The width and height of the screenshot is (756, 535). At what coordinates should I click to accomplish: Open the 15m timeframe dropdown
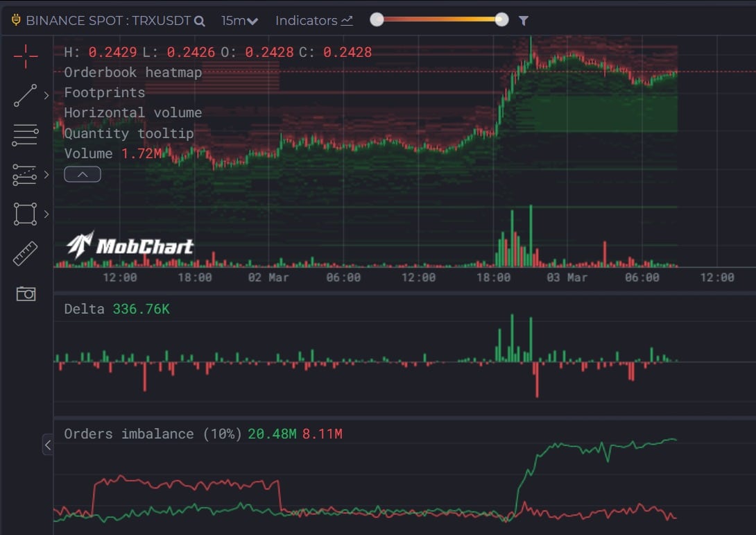pyautogui.click(x=239, y=21)
